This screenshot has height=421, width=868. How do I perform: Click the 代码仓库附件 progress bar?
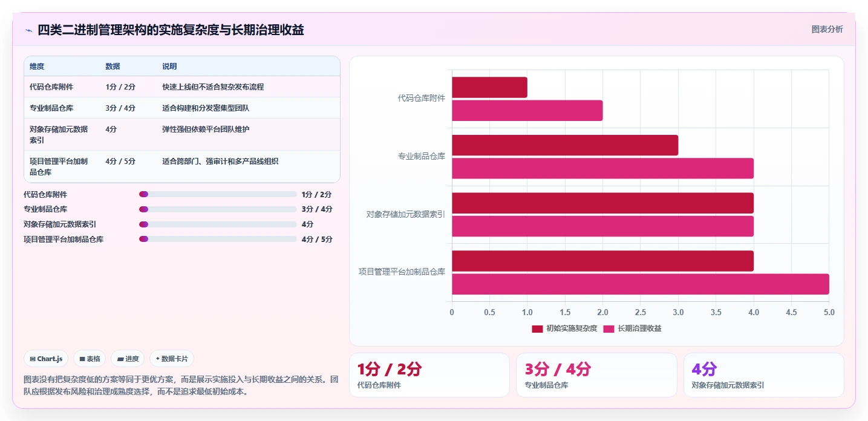click(218, 194)
